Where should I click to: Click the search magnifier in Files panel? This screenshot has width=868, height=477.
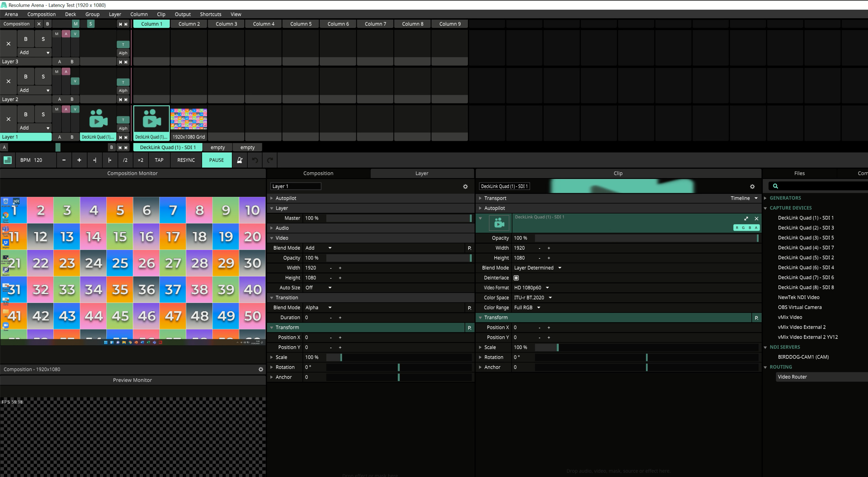pos(775,186)
